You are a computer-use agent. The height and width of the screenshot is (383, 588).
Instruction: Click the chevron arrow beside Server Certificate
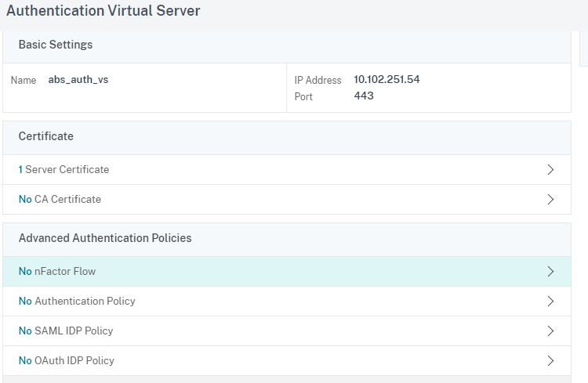[550, 170]
